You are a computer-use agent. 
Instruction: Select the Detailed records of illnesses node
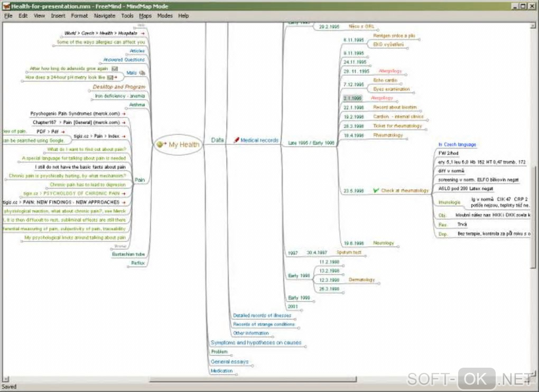pyautogui.click(x=262, y=315)
